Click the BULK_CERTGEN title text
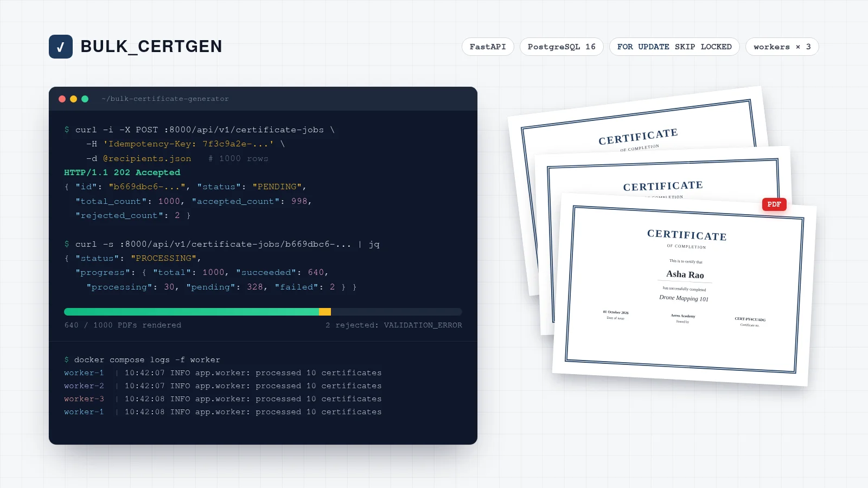Screen dimensions: 868x488 tap(151, 47)
